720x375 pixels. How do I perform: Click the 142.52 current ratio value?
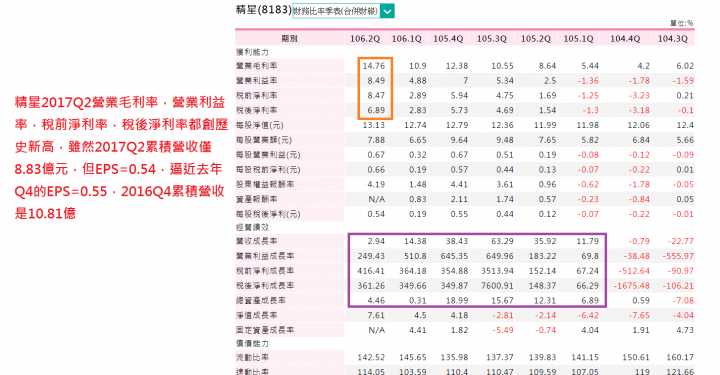(371, 357)
